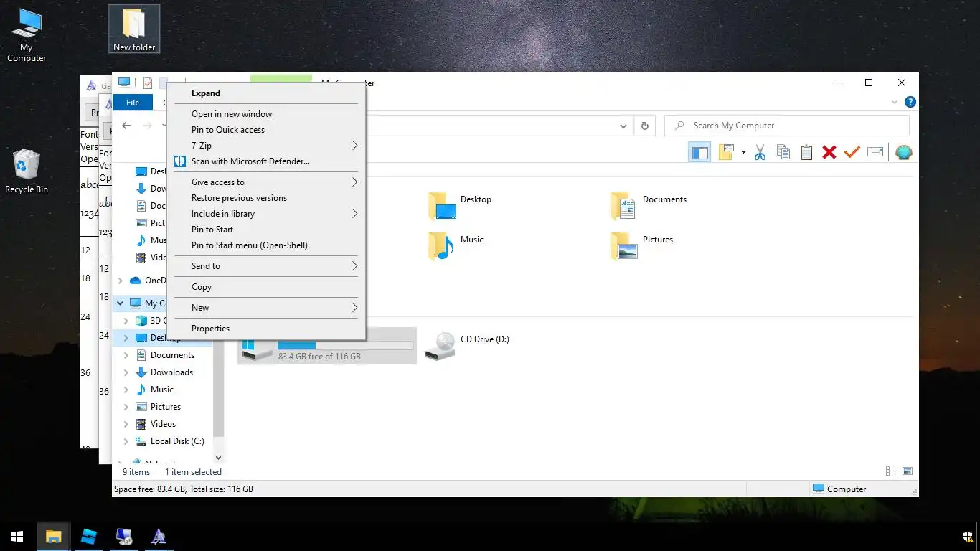This screenshot has height=551, width=980.
Task: Open Folder Options from the toolbar
Action: [x=727, y=152]
